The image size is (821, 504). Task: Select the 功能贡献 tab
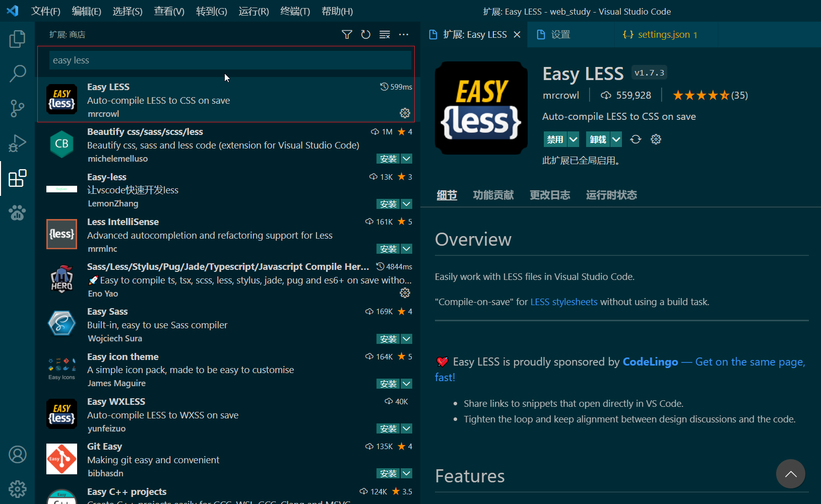493,195
